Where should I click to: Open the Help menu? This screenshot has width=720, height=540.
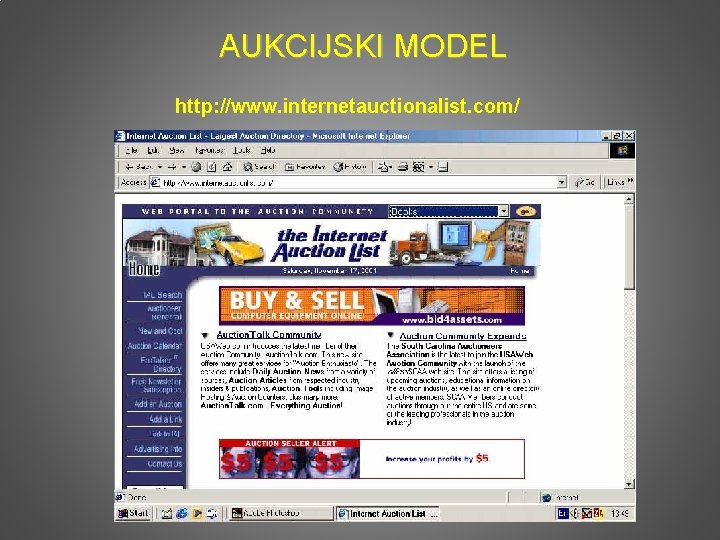point(268,151)
